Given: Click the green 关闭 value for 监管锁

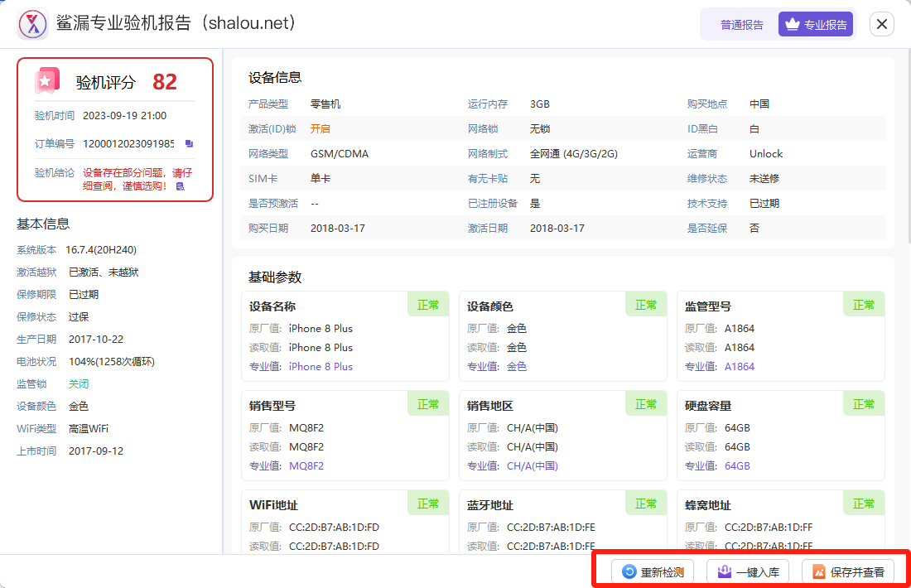Looking at the screenshot, I should pos(79,384).
